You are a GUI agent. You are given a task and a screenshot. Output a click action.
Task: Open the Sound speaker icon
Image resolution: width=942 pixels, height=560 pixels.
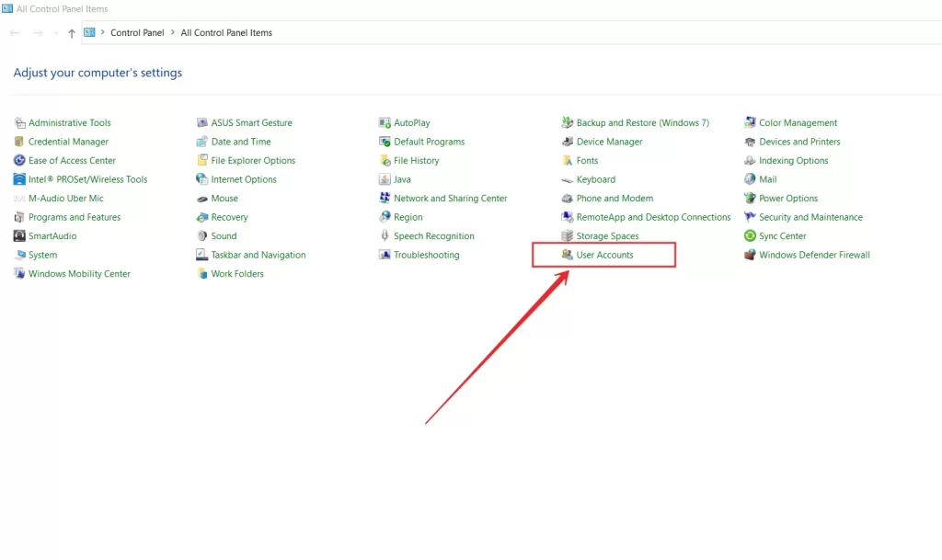201,236
